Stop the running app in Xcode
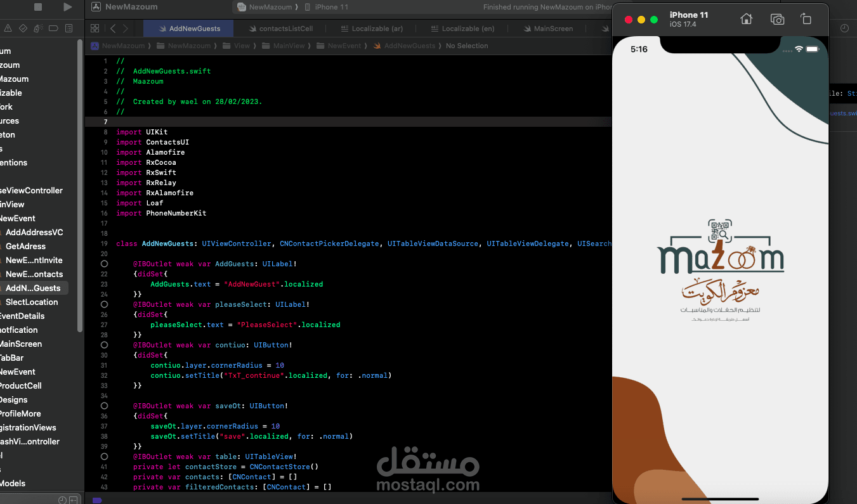Image resolution: width=857 pixels, height=504 pixels. 38,7
